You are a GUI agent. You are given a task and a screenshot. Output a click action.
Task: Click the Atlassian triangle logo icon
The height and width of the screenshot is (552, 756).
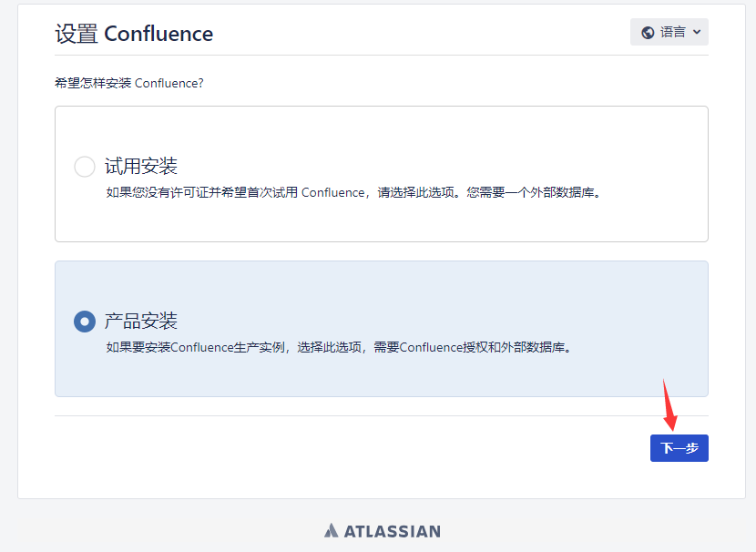(x=332, y=530)
